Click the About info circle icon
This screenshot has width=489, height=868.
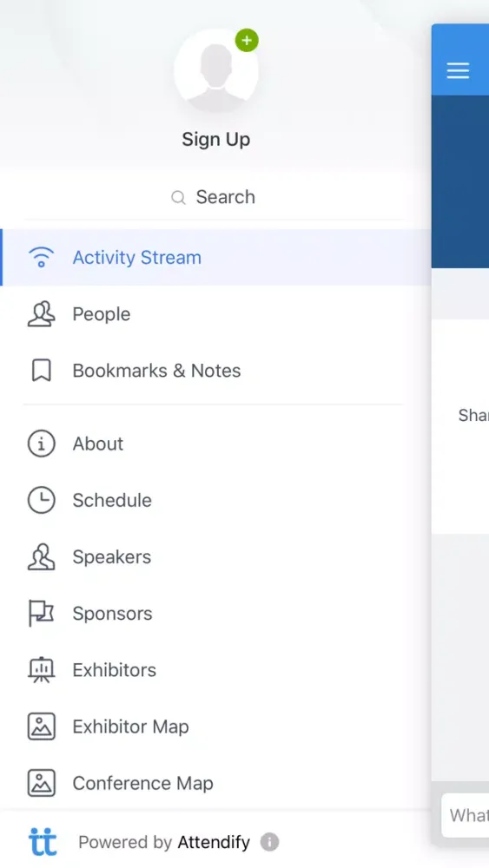[x=41, y=444]
